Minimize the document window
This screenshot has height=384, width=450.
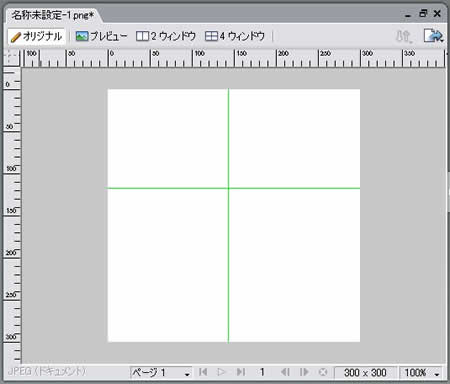[x=408, y=15]
